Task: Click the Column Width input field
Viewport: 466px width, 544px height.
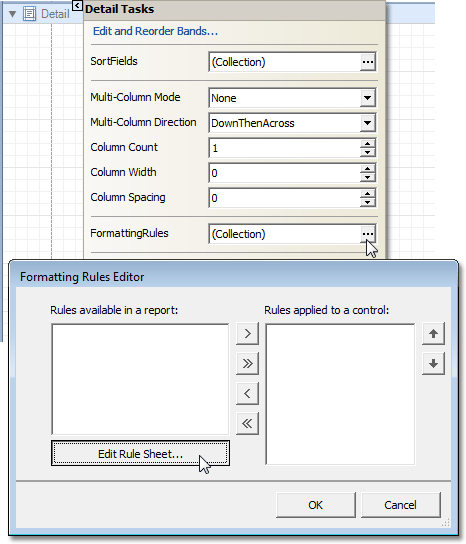Action: pyautogui.click(x=285, y=173)
